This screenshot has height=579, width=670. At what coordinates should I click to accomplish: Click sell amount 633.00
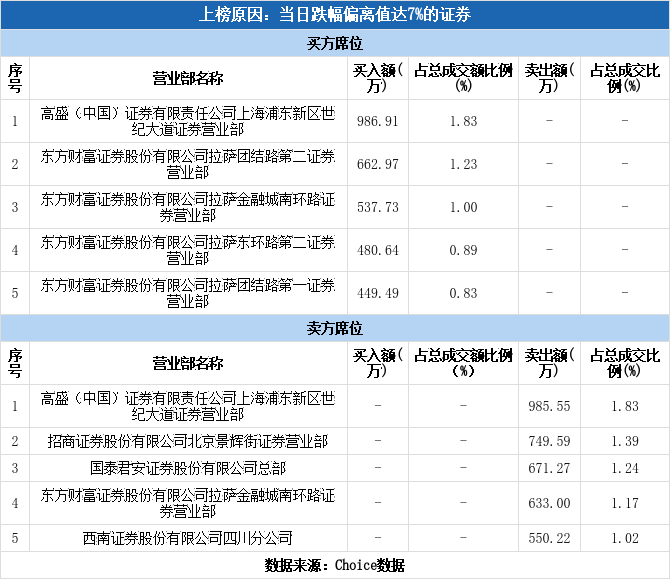coord(549,503)
